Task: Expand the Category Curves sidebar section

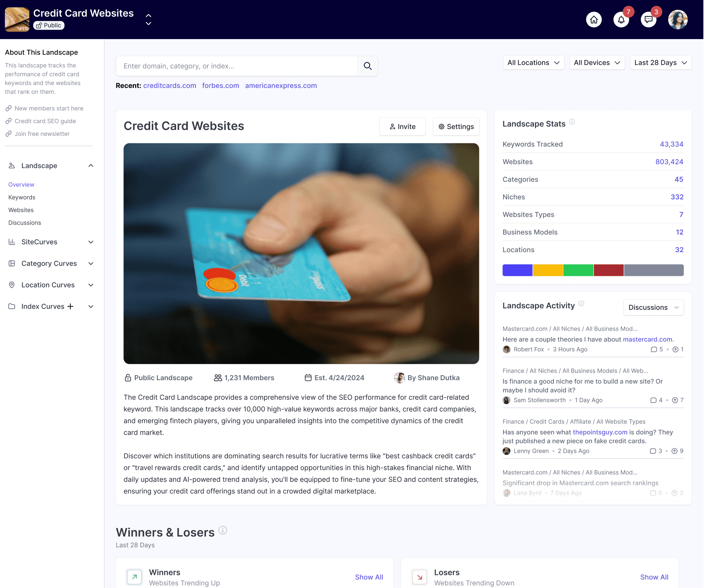Action: pos(91,264)
